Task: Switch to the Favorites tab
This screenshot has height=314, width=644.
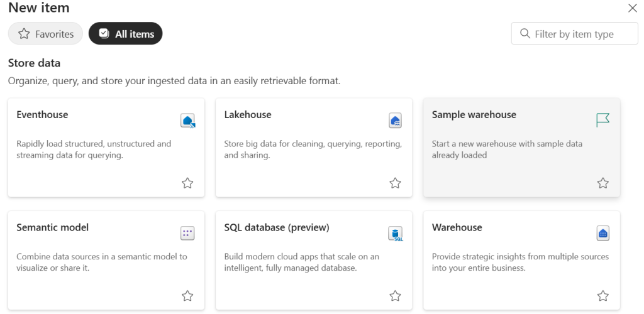Action: coord(45,34)
